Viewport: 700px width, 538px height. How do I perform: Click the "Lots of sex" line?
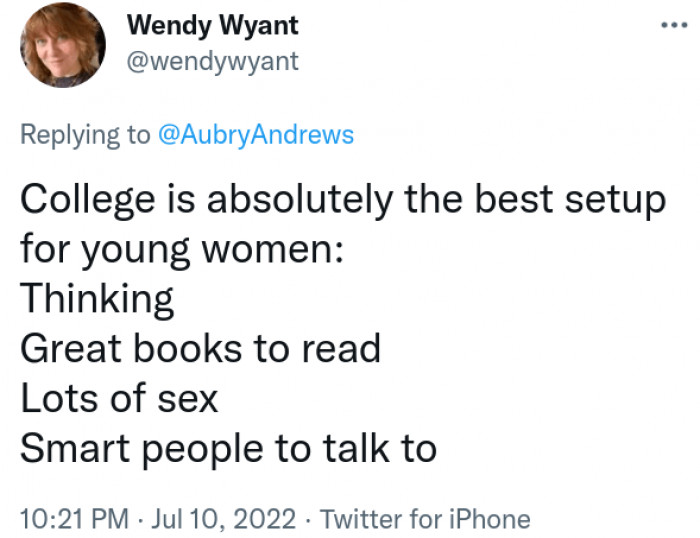tap(119, 398)
